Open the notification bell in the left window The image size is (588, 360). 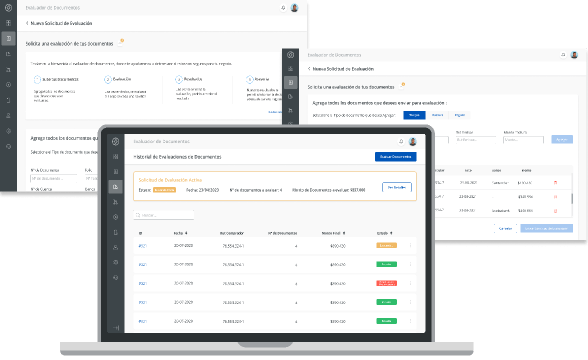pyautogui.click(x=283, y=8)
